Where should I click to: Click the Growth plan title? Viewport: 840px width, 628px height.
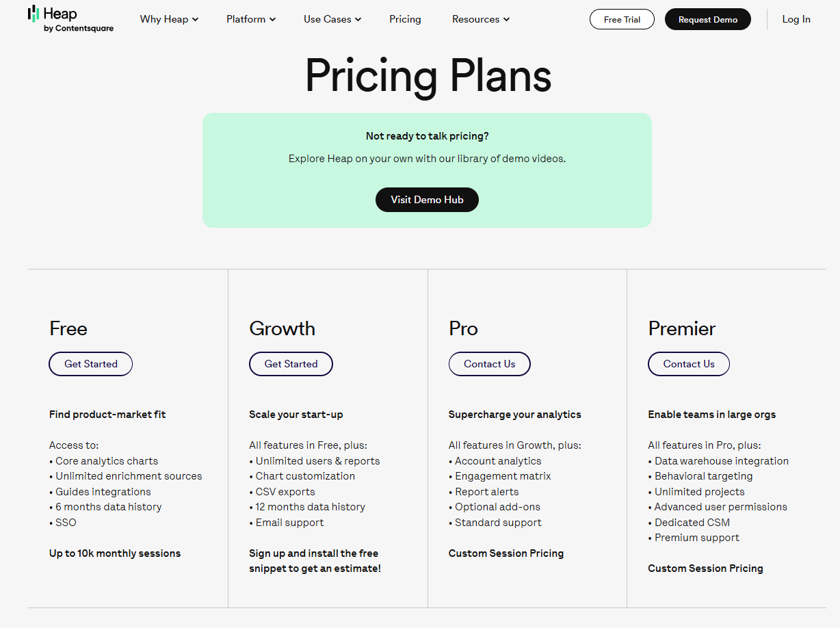(x=282, y=328)
